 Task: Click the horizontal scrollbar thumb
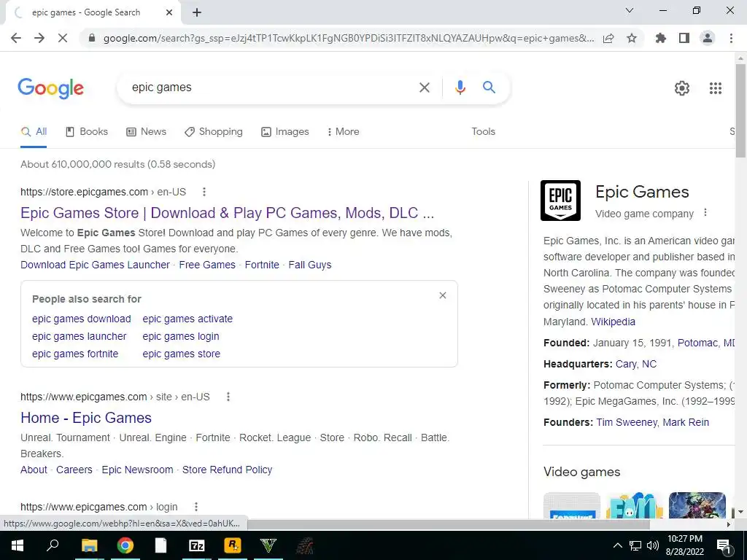coord(448,524)
